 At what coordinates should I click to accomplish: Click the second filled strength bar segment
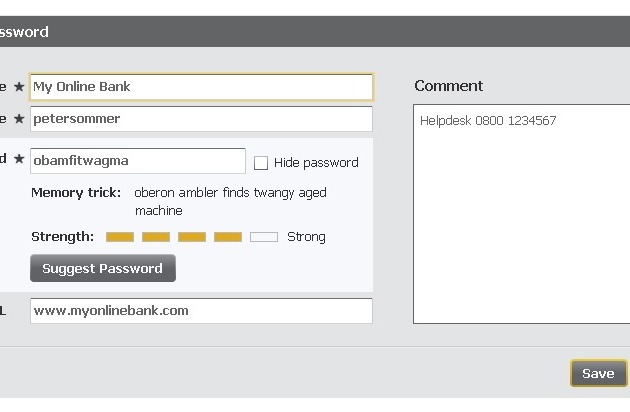click(156, 237)
